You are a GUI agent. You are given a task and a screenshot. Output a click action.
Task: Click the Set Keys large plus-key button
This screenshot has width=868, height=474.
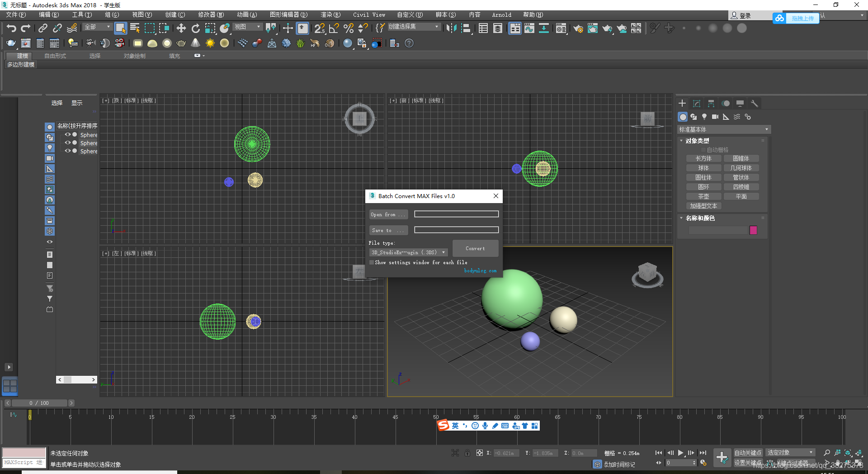(x=722, y=458)
